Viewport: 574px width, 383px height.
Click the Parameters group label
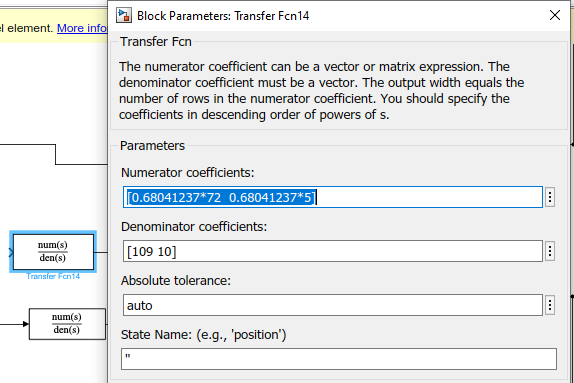pos(152,146)
